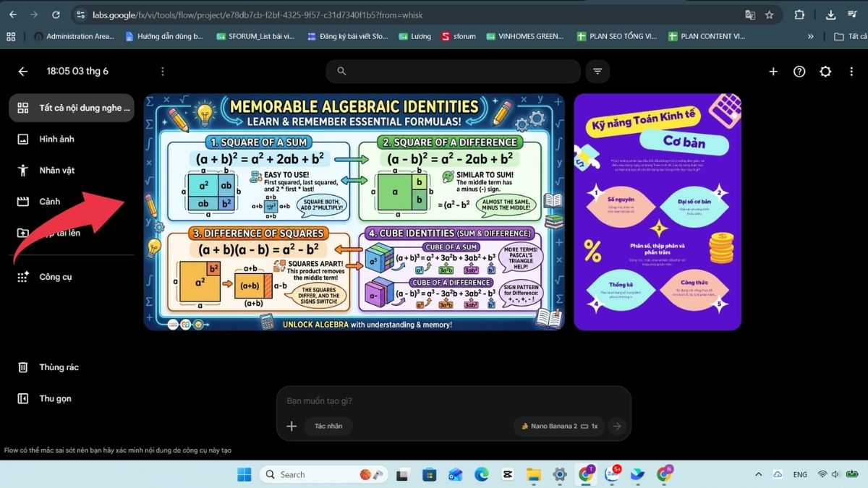Image resolution: width=868 pixels, height=488 pixels.
Task: Focus the Bạn muốn tạo gì? prompt field
Action: [x=454, y=401]
